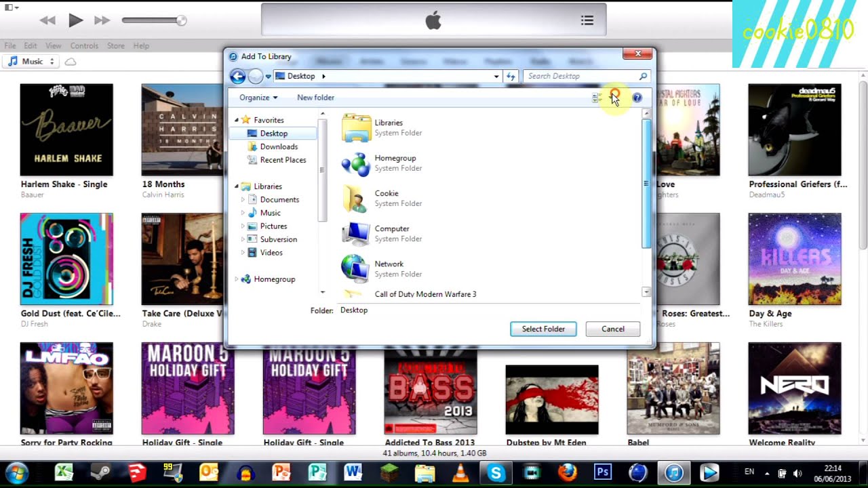Expand the Documents library node
This screenshot has width=868, height=488.
(243, 200)
